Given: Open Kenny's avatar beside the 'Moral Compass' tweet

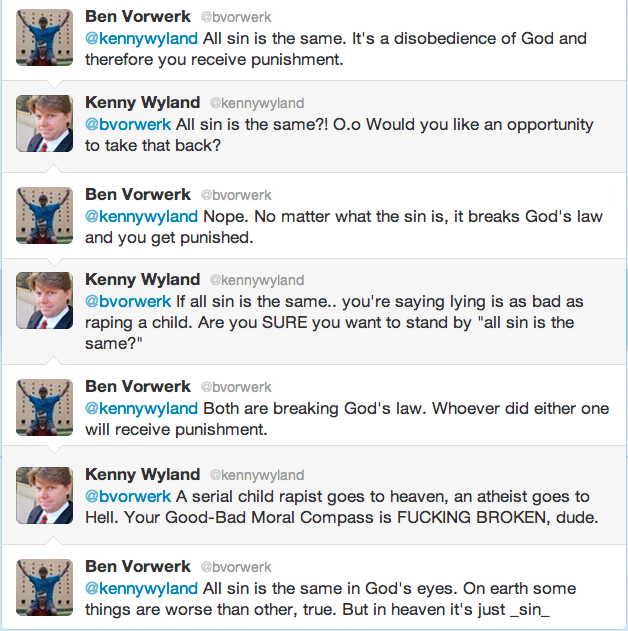Looking at the screenshot, I should tap(44, 495).
